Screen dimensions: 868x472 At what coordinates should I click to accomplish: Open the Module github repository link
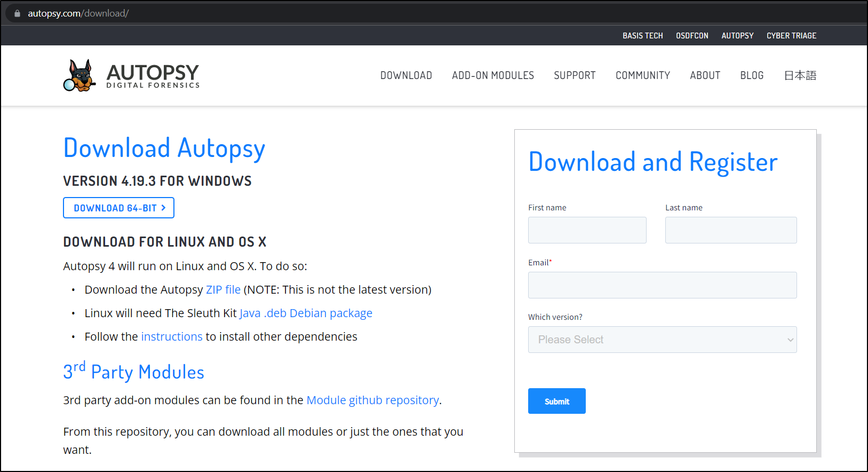(373, 400)
